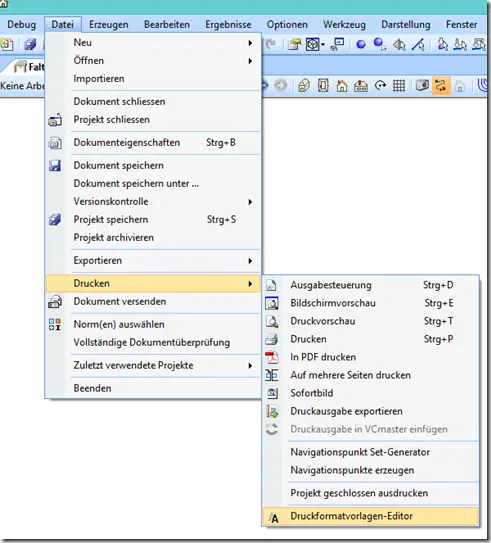
Task: Open the Ergebnisse menu
Action: 228,25
